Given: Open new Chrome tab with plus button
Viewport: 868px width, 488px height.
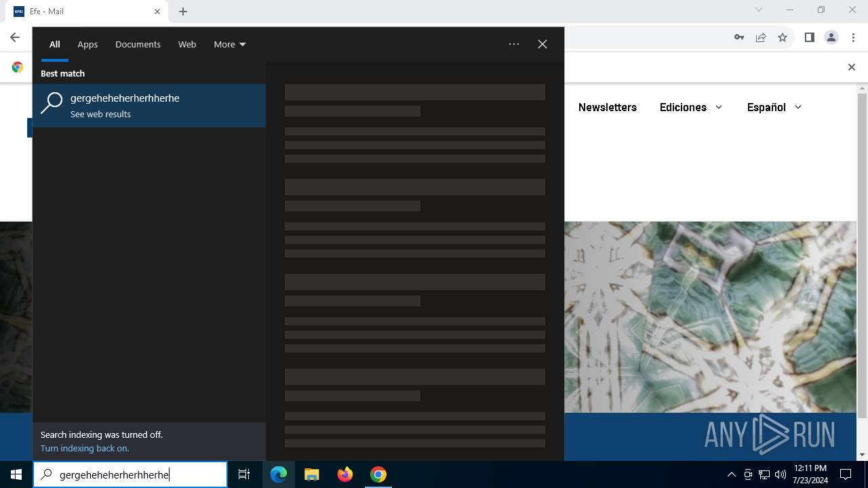Looking at the screenshot, I should 183,12.
